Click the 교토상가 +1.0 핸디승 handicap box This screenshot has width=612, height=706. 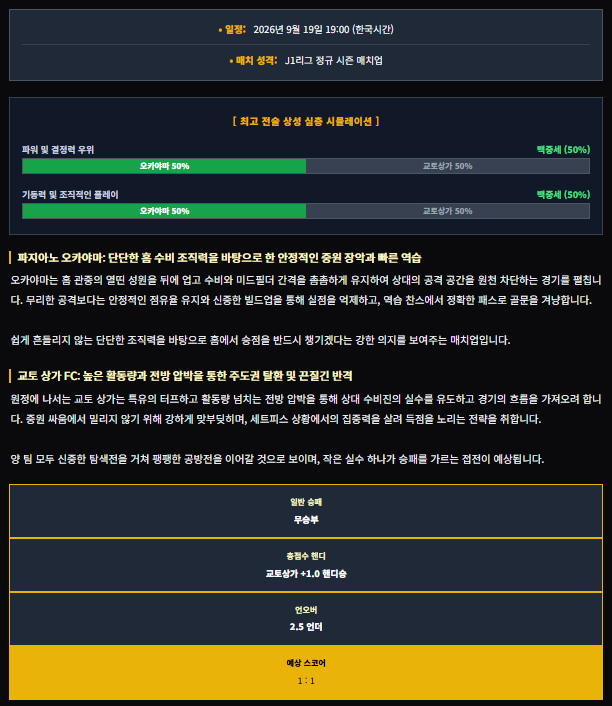[306, 565]
